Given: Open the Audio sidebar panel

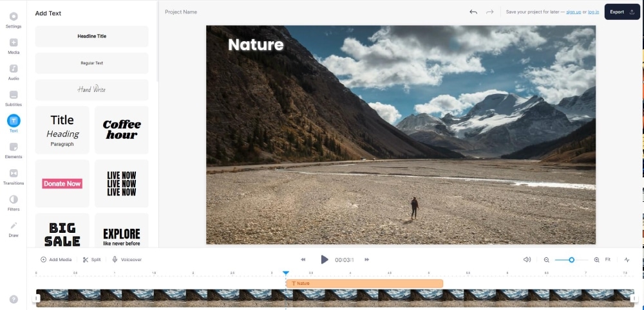Looking at the screenshot, I should (x=14, y=72).
